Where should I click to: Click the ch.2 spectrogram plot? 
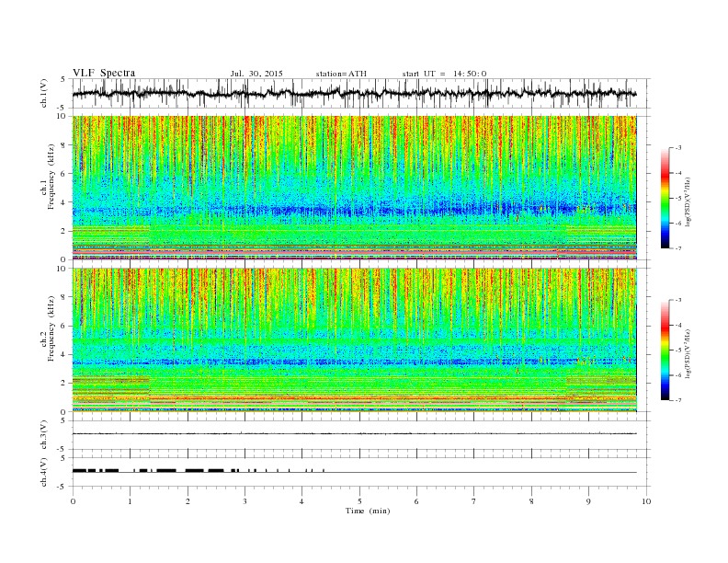click(x=354, y=339)
